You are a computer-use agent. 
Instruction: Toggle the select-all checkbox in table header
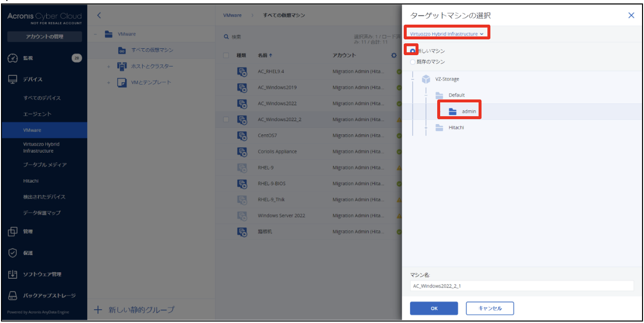point(226,55)
